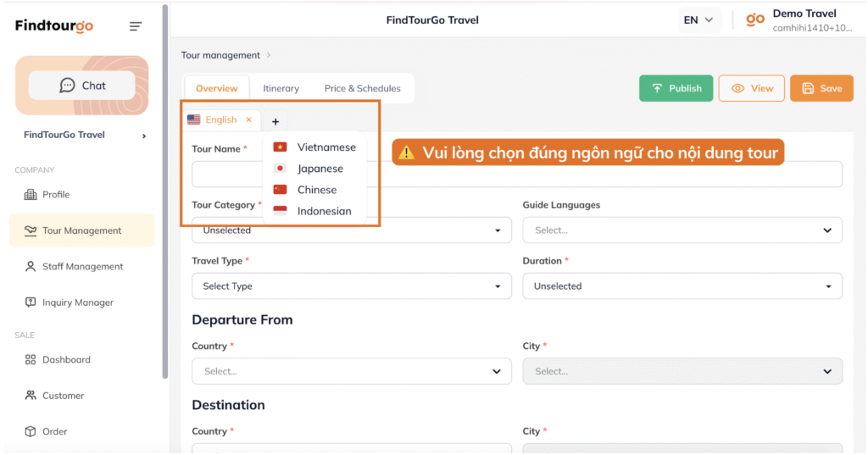Switch to the Itinerary tab
The width and height of the screenshot is (868, 455).
pos(281,88)
